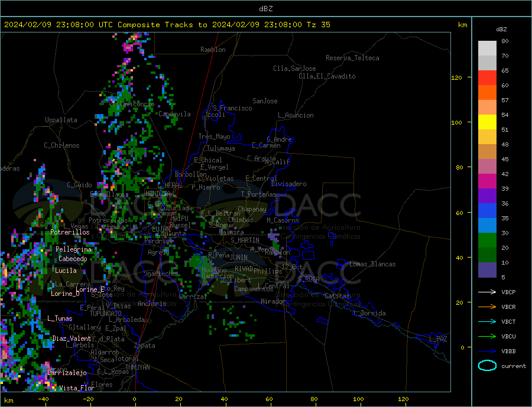The image size is (532, 407).
Task: Click the L_PAZ label
Action: pyautogui.click(x=438, y=339)
